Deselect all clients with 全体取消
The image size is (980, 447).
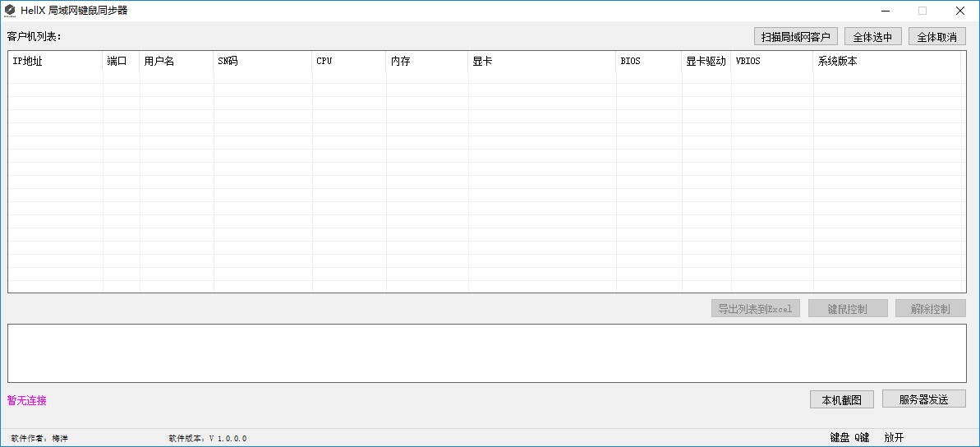tap(937, 37)
